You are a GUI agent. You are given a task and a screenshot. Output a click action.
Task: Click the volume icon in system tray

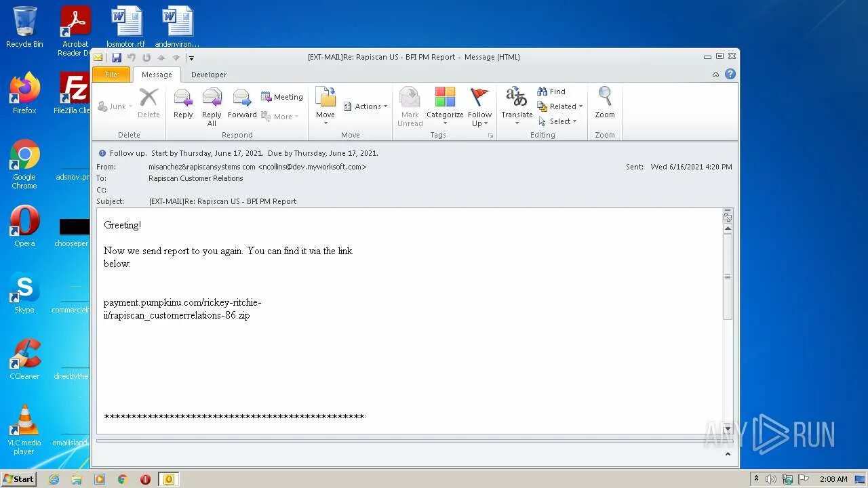pyautogui.click(x=771, y=479)
